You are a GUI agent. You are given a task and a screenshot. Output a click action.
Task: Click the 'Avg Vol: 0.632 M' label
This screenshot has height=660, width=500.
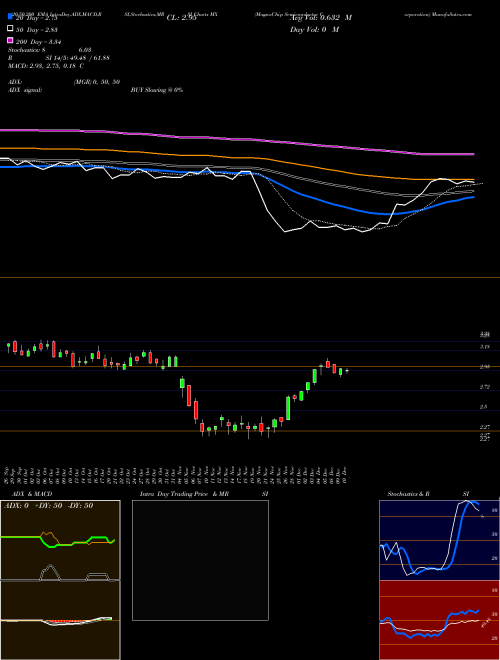pyautogui.click(x=321, y=18)
